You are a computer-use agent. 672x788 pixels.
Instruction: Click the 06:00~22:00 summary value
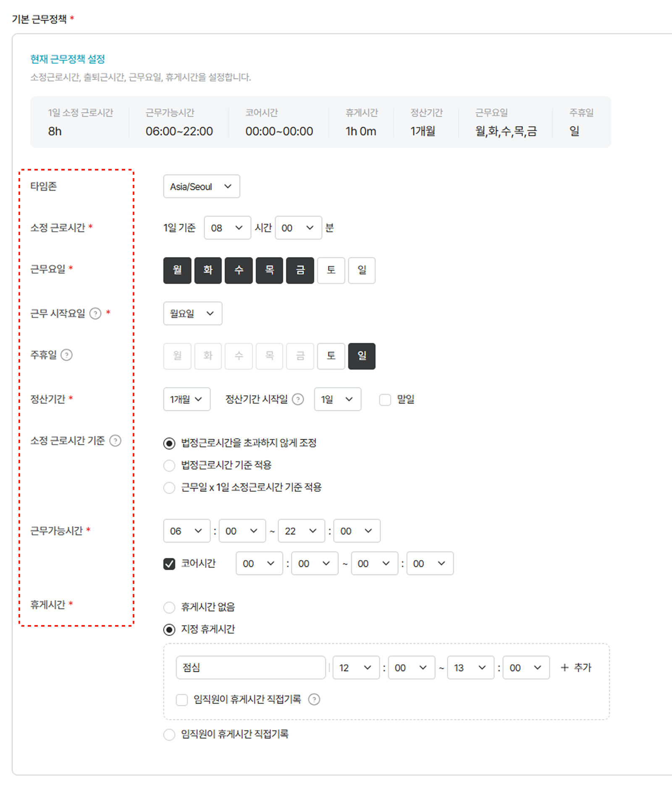pos(179,131)
